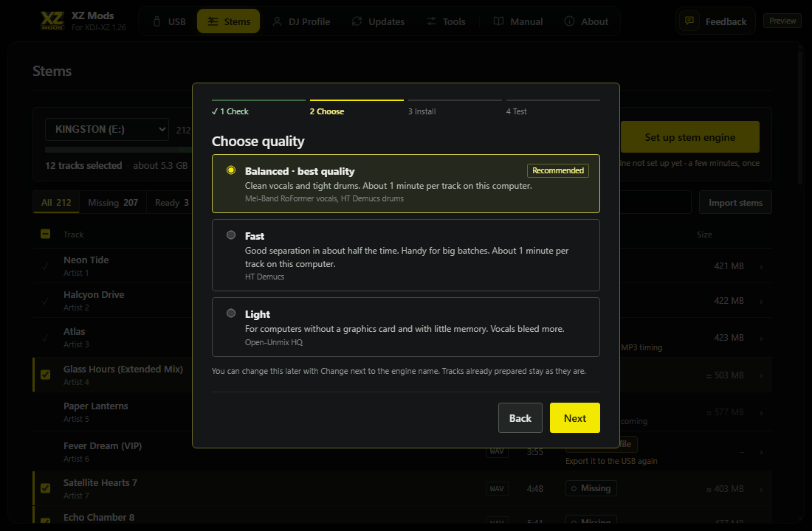
Task: Filter by Ready tracks
Action: click(171, 202)
